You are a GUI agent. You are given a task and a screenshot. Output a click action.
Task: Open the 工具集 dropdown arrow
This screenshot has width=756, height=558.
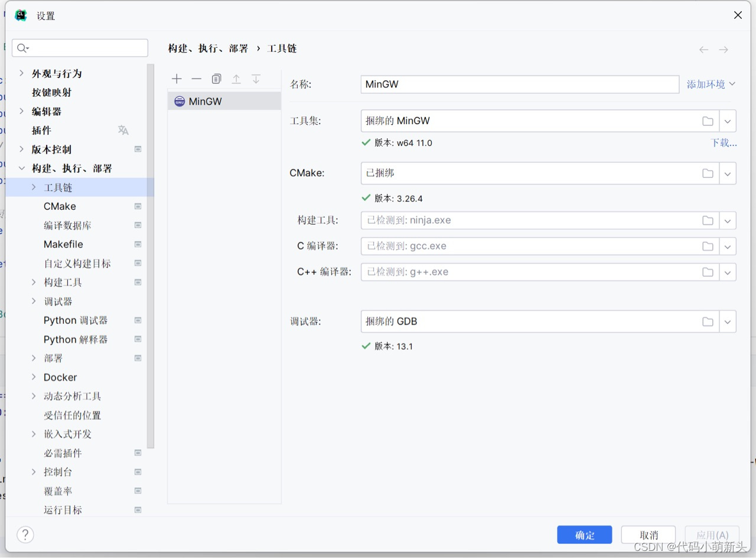pos(728,121)
